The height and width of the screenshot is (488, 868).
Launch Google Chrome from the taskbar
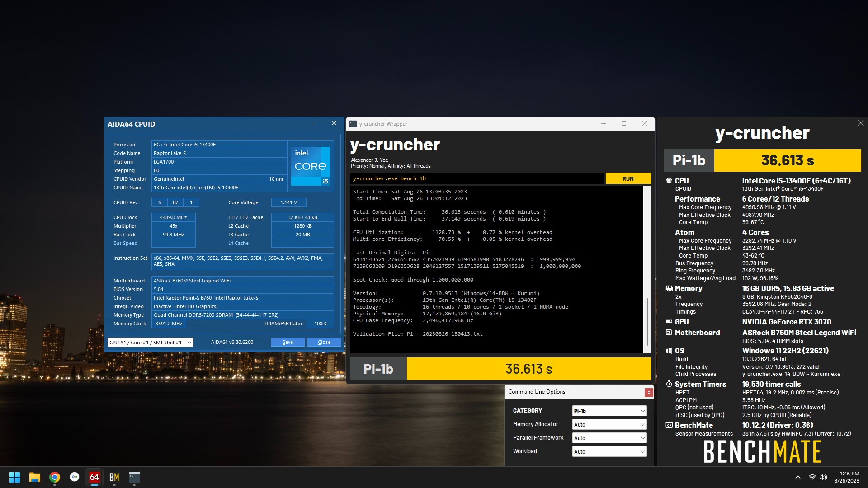tap(55, 477)
